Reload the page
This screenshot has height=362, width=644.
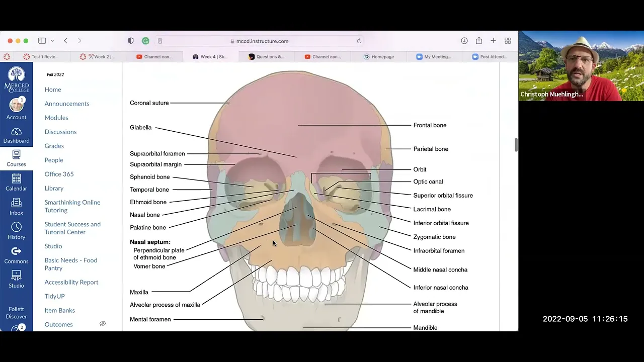point(359,41)
